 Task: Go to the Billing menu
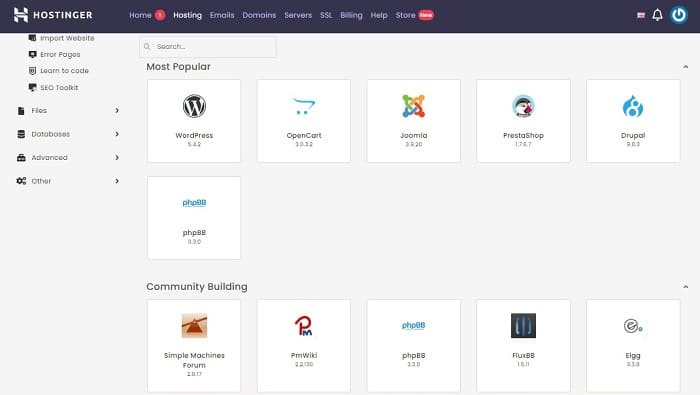(x=351, y=15)
